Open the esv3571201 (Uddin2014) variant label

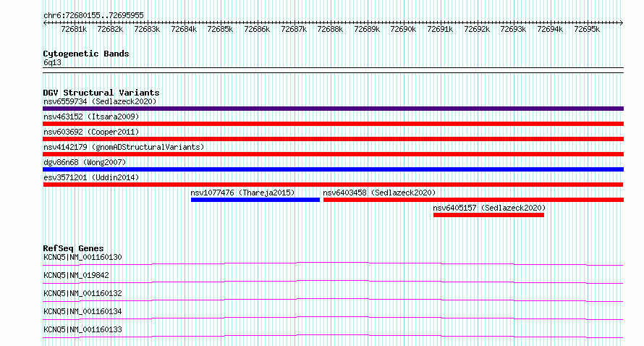pyautogui.click(x=91, y=177)
